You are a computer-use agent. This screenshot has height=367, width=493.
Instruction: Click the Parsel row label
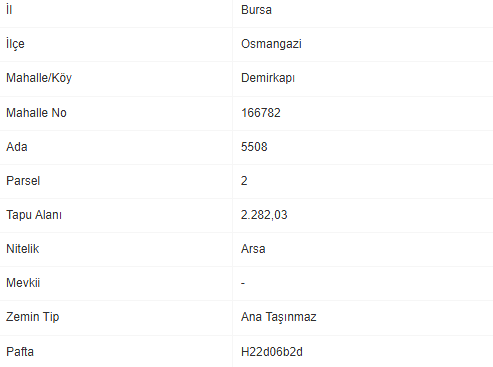click(x=23, y=181)
